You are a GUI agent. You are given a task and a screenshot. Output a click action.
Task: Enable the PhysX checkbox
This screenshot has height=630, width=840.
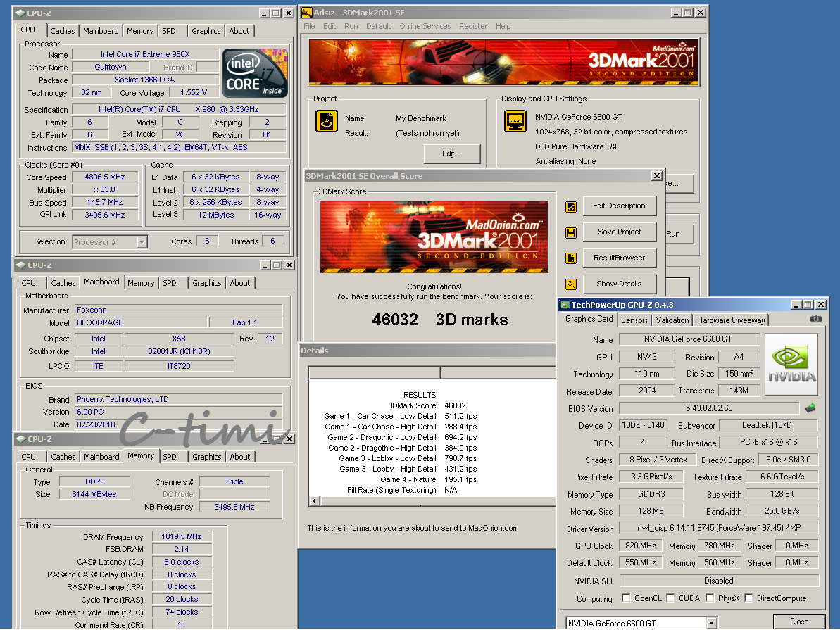710,598
